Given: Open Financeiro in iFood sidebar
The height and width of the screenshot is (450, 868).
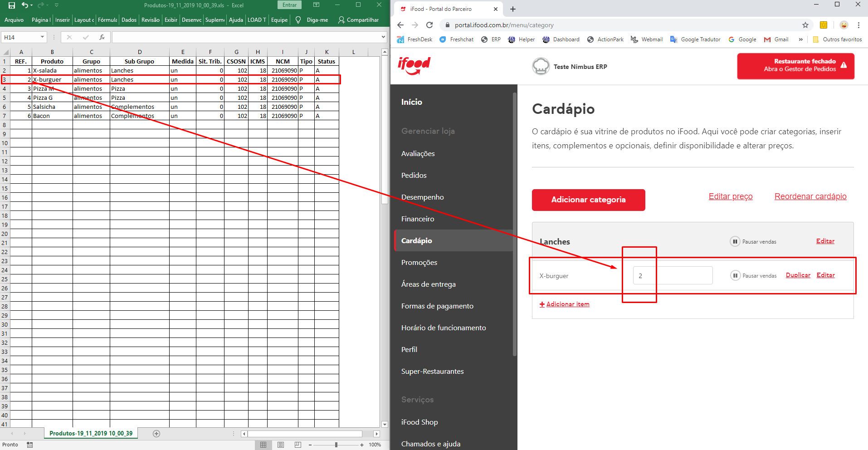Looking at the screenshot, I should tap(418, 219).
